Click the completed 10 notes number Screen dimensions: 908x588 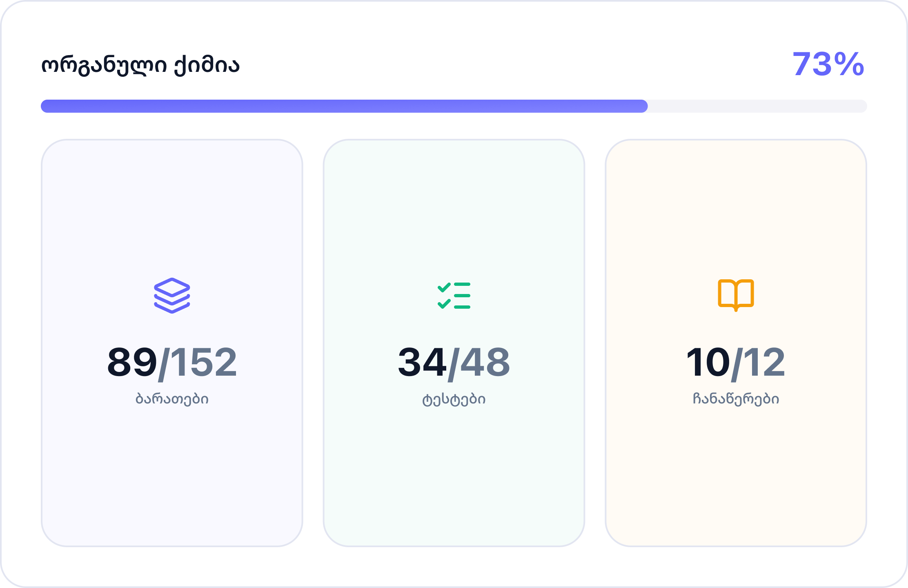pyautogui.click(x=708, y=362)
